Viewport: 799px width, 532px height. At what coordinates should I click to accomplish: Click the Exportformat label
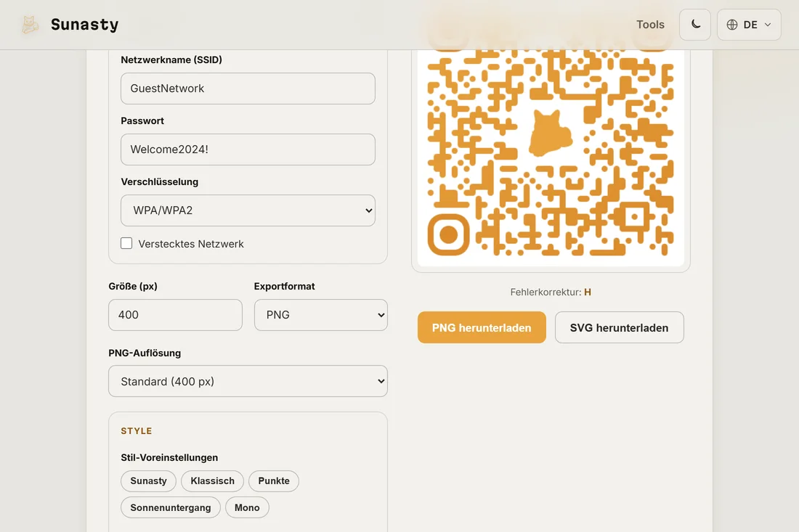[284, 287]
